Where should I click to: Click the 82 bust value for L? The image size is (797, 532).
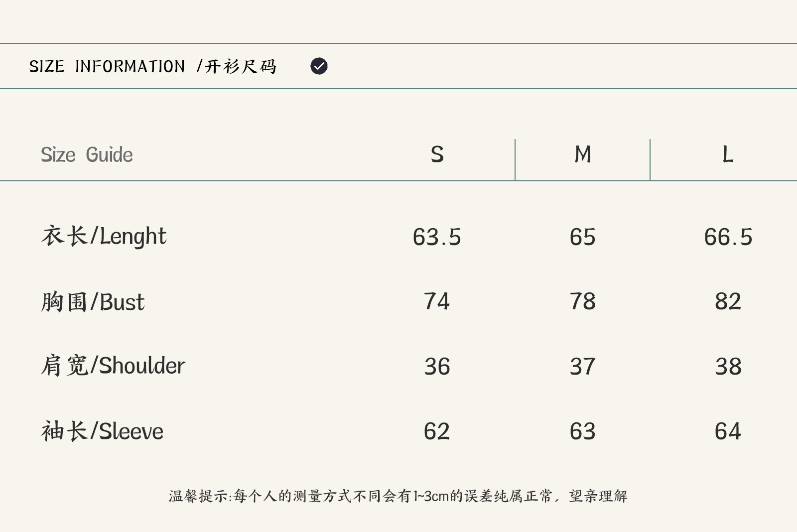[x=728, y=301]
